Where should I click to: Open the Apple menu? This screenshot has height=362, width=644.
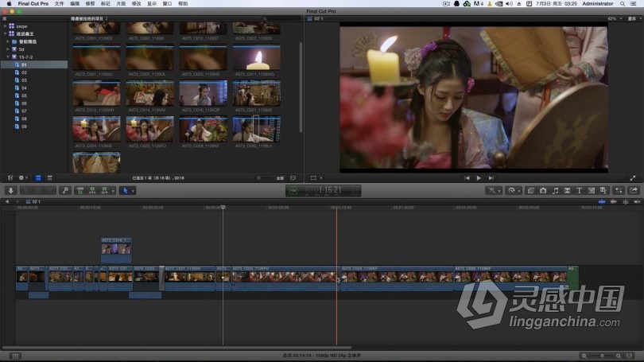tap(9, 3)
